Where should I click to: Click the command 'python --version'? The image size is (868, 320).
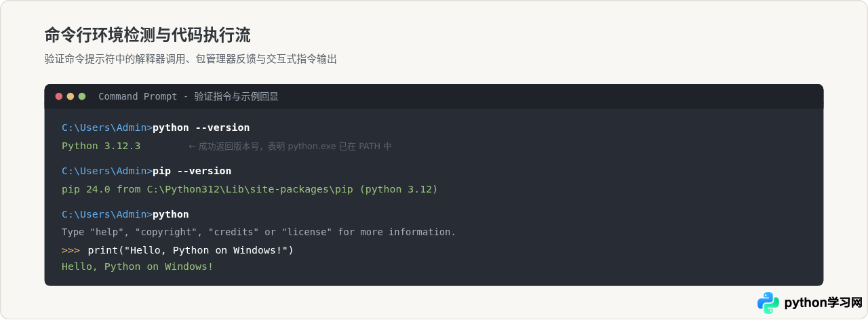(201, 127)
